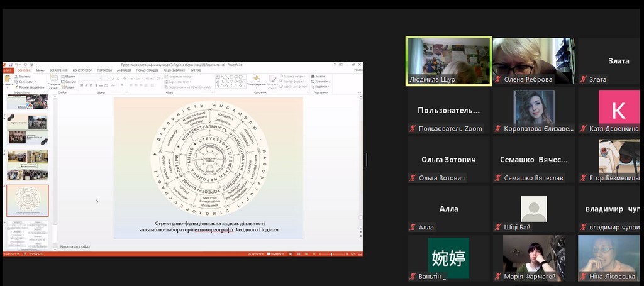Open the Виділити (Select) dropdown
The width and height of the screenshot is (644, 286).
tap(320, 87)
